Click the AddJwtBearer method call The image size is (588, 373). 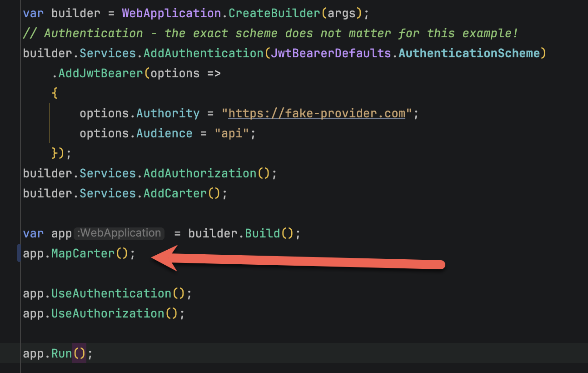tap(101, 73)
